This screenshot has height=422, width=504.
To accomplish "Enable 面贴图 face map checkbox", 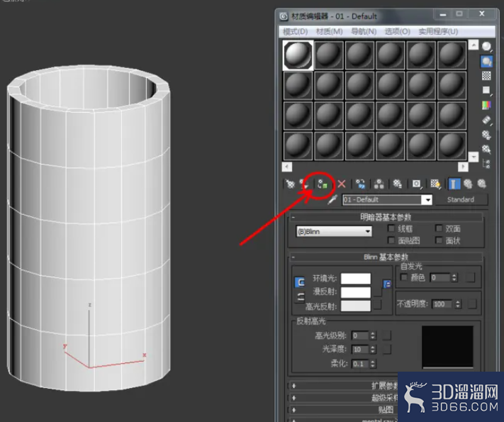I will (x=391, y=240).
